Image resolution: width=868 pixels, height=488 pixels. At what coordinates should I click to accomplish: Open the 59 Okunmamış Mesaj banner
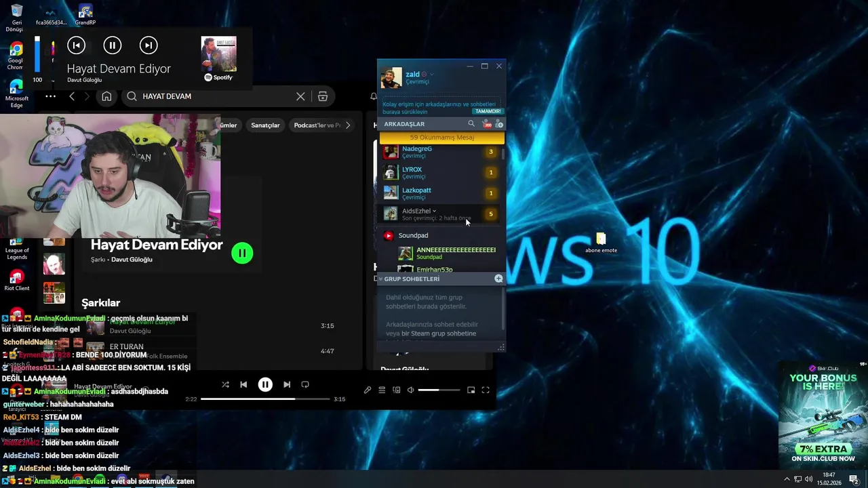442,138
